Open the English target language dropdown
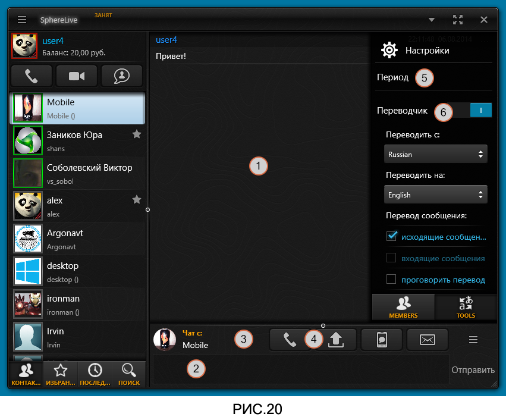506x420 pixels. (x=436, y=195)
